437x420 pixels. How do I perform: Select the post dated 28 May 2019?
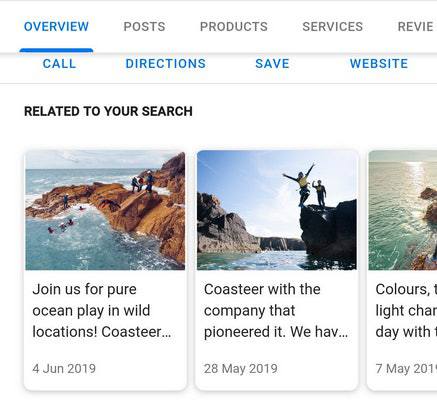(241, 369)
